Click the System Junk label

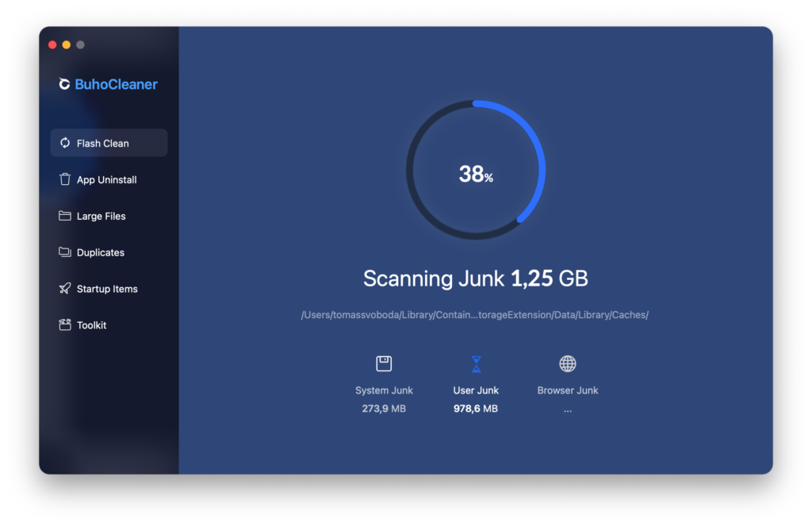coord(384,390)
